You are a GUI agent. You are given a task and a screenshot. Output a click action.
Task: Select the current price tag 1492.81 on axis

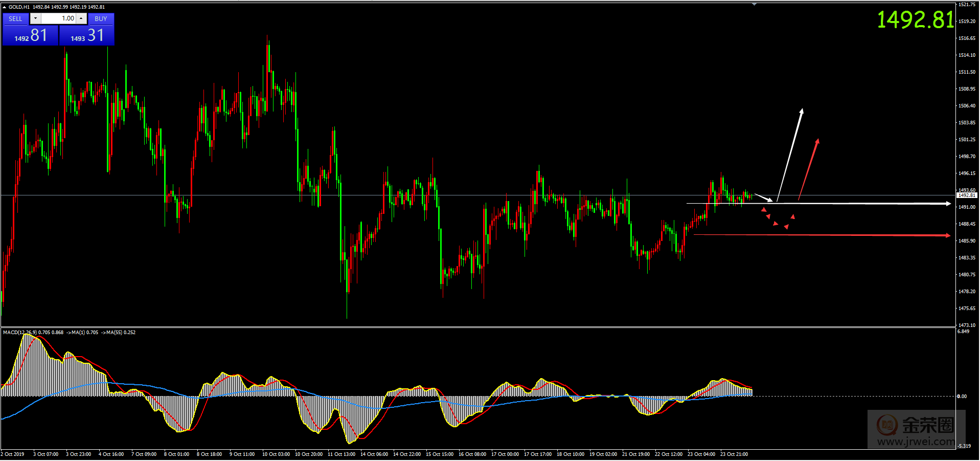click(x=966, y=195)
